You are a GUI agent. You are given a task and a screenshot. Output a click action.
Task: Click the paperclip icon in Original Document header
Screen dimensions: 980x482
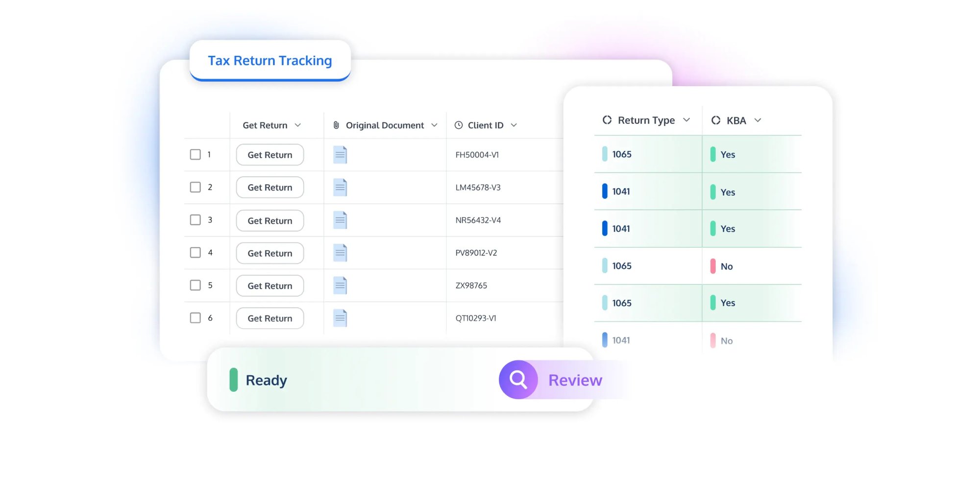click(x=336, y=125)
